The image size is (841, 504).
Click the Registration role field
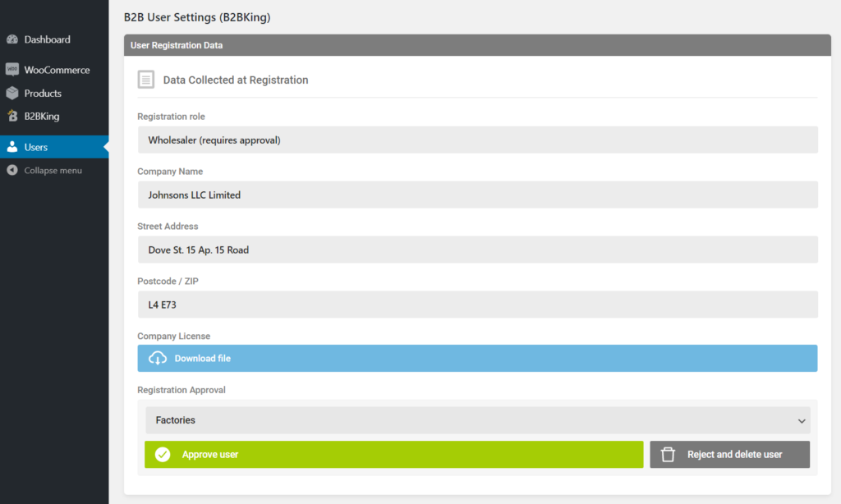pyautogui.click(x=477, y=140)
